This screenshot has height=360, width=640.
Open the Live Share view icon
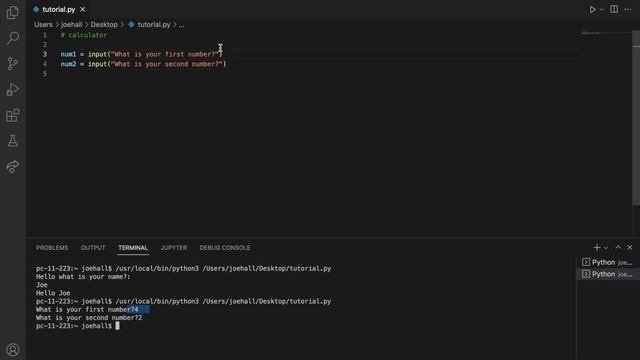(13, 167)
